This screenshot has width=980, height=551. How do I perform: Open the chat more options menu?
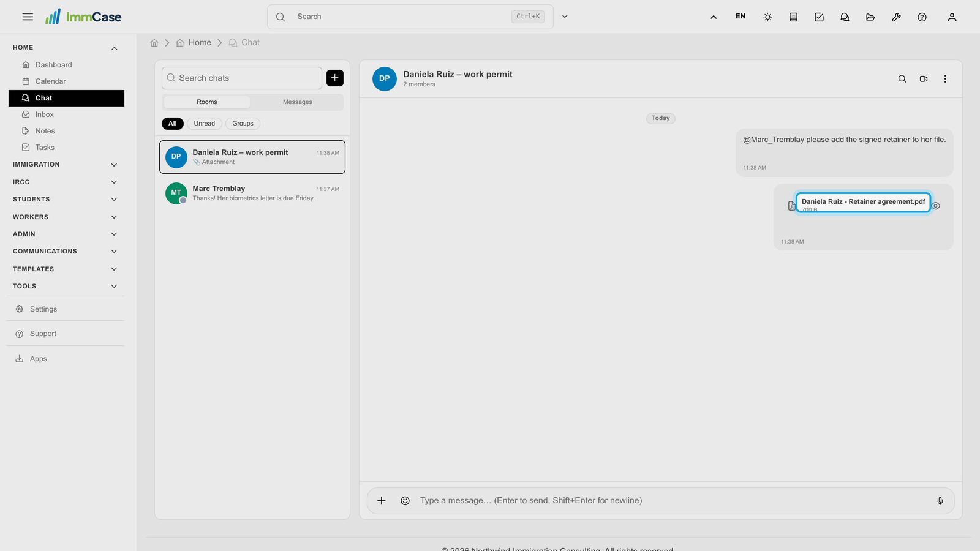pos(945,79)
